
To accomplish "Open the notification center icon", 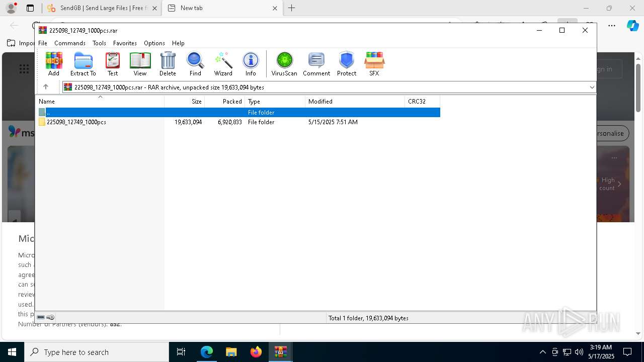I will [x=628, y=352].
